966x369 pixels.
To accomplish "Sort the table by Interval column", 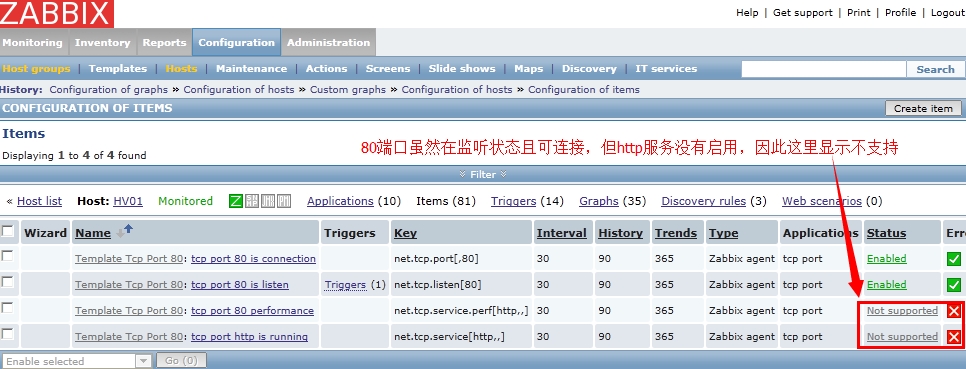I will [x=561, y=233].
